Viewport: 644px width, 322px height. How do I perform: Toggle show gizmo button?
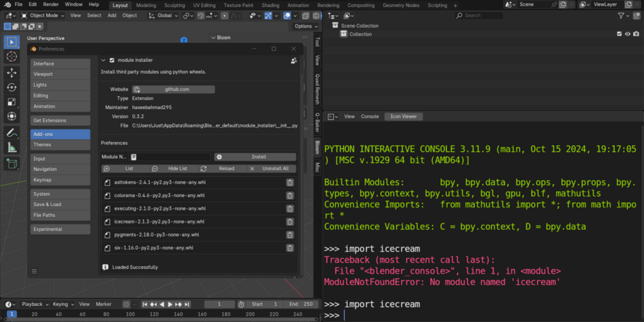click(x=268, y=15)
